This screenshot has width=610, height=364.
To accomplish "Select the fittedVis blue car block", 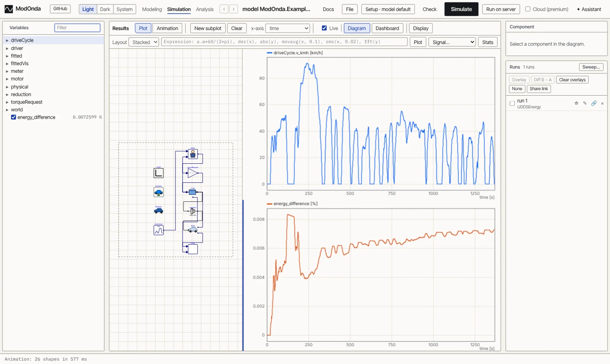I will (x=158, y=210).
